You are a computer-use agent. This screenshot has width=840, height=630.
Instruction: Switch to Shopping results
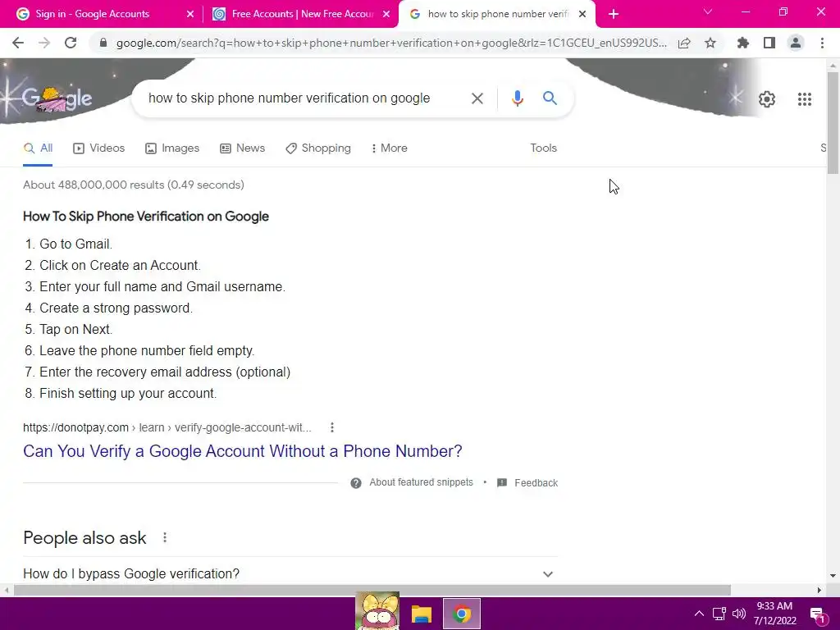[x=318, y=148]
